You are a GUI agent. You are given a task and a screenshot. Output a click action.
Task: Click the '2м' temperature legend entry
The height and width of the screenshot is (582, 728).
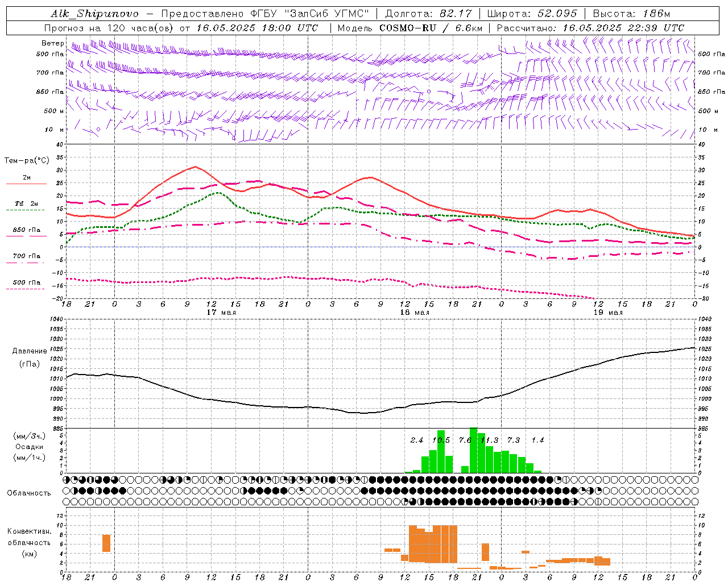click(x=27, y=177)
